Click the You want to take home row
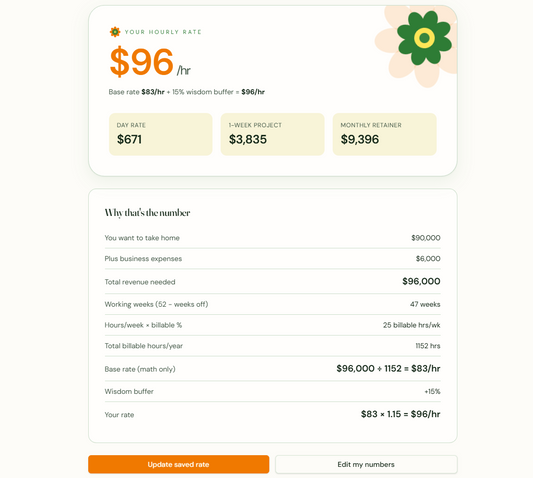The width and height of the screenshot is (533, 478). point(272,238)
